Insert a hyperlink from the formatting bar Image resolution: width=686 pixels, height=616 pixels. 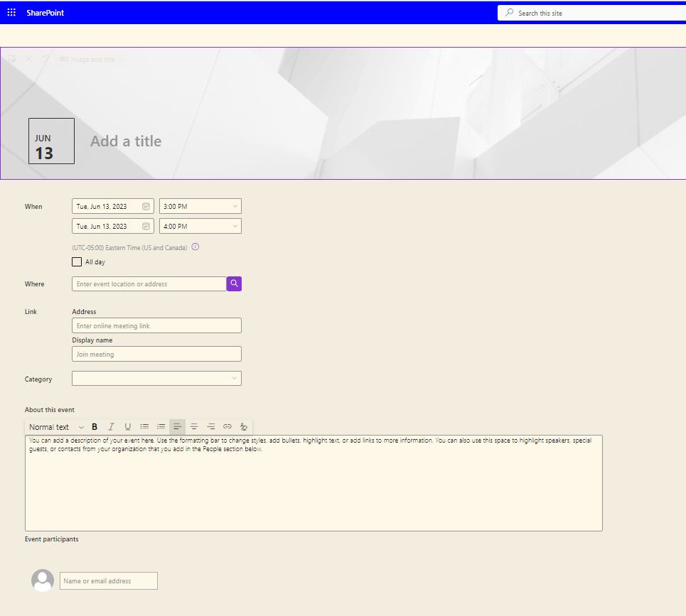227,427
